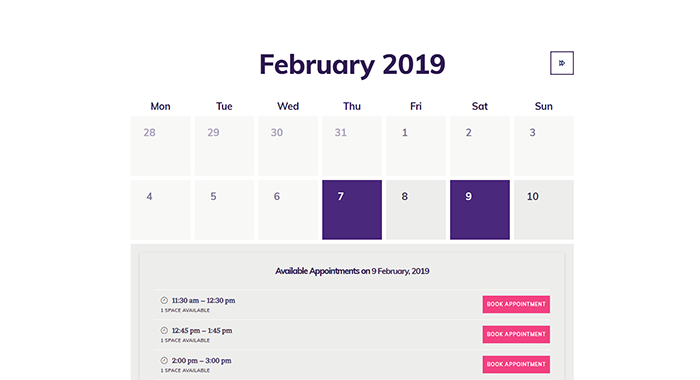The image size is (700, 380).
Task: Select Sunday 10 on the calendar
Action: 544,210
